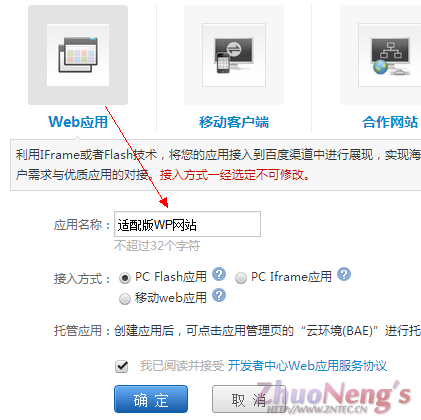The width and height of the screenshot is (421, 420).
Task: Open the 开发者中心Web应用服务协议 link
Action: coord(307,366)
